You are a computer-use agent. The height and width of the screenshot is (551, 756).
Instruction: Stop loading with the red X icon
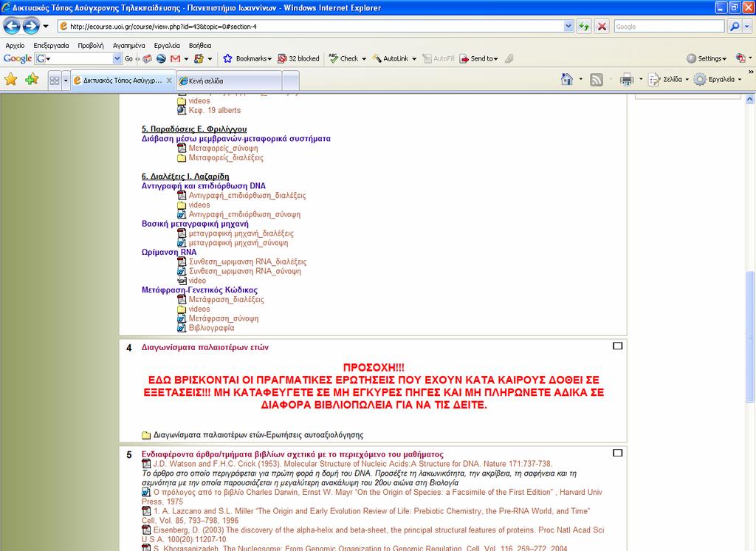point(602,27)
